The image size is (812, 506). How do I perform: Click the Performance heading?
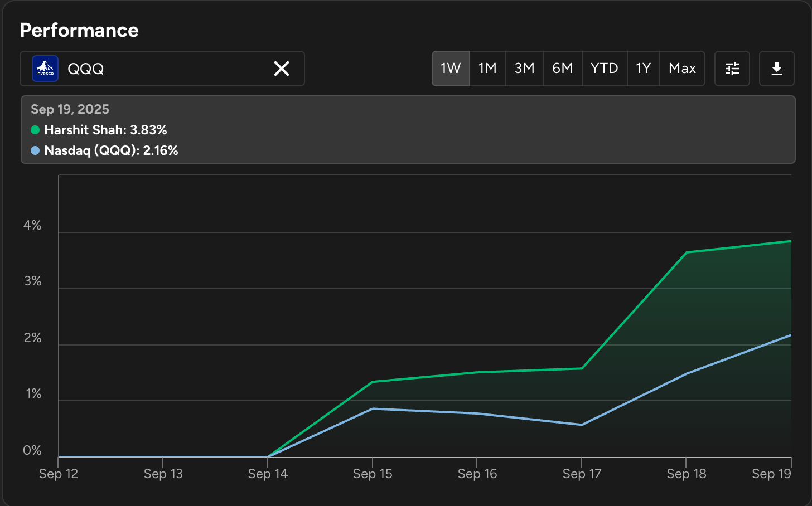(x=79, y=30)
